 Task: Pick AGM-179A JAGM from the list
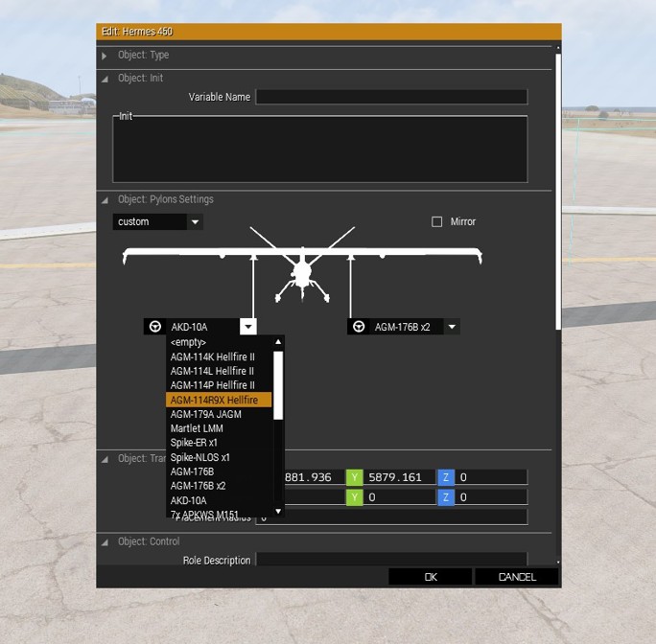[219, 414]
